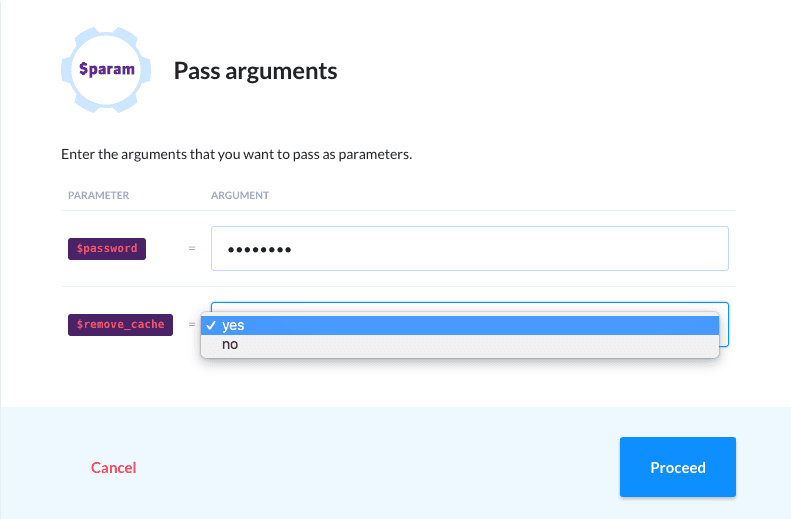
Task: Click the ARGUMENT column header
Action: click(239, 195)
